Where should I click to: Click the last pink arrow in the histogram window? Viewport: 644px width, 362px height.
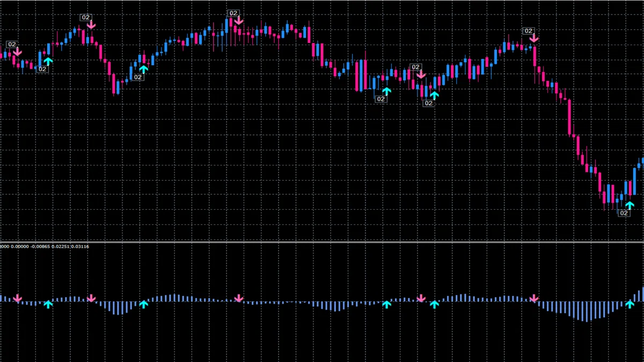pyautogui.click(x=534, y=298)
